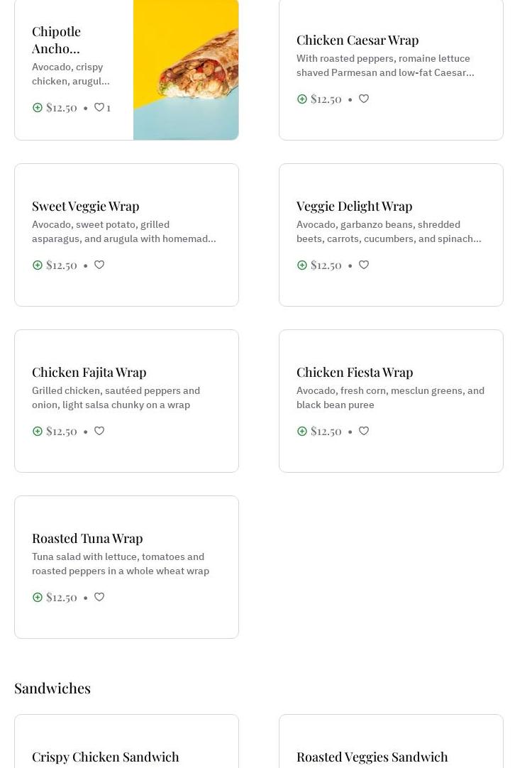Add Chicken Fajita Wrap to order
The height and width of the screenshot is (768, 532).
point(38,431)
